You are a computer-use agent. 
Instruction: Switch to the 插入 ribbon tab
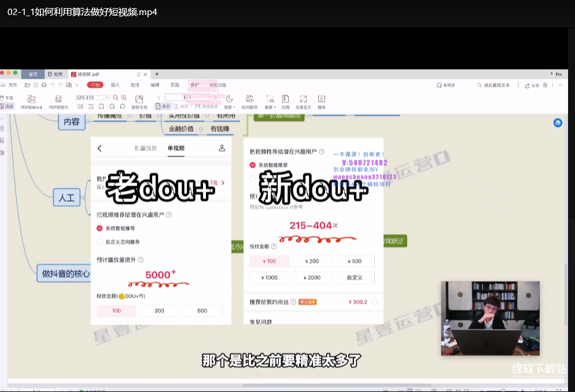(x=115, y=85)
